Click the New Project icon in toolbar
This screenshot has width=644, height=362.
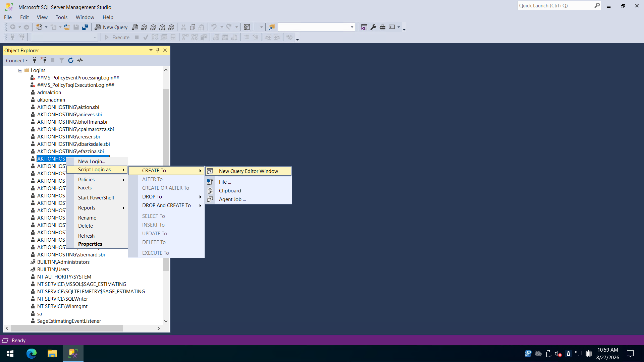tap(39, 27)
